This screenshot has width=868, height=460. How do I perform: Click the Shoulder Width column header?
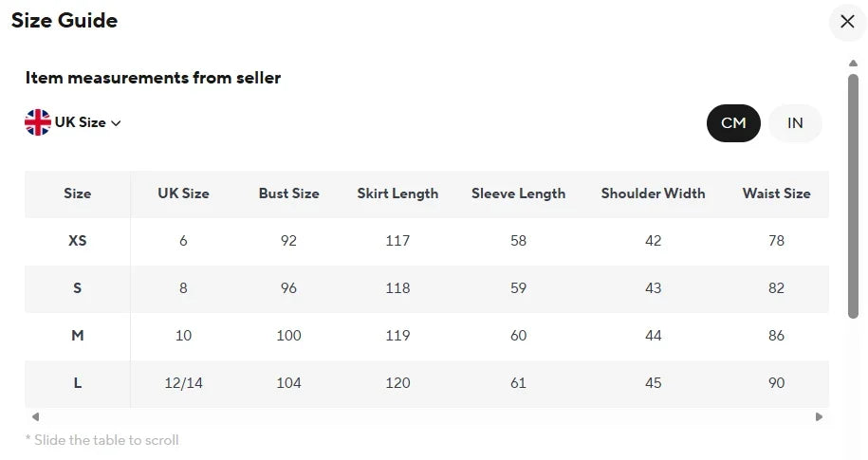pos(653,193)
